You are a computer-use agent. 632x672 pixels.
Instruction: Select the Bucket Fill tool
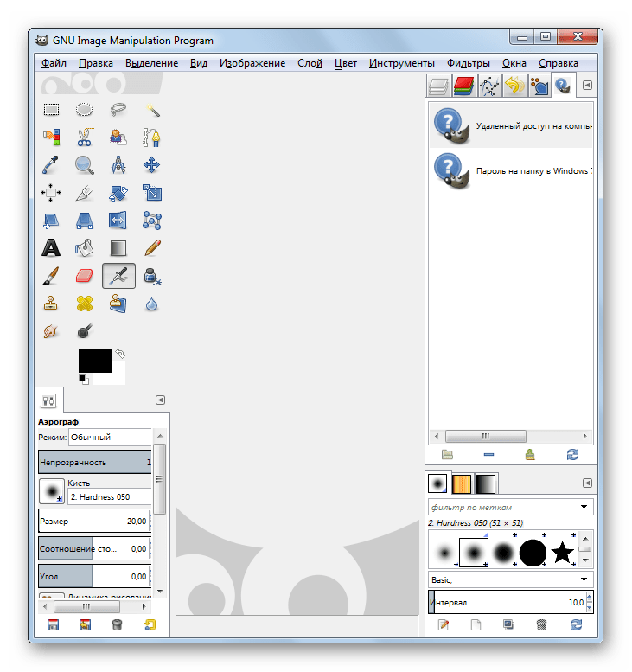tap(85, 248)
